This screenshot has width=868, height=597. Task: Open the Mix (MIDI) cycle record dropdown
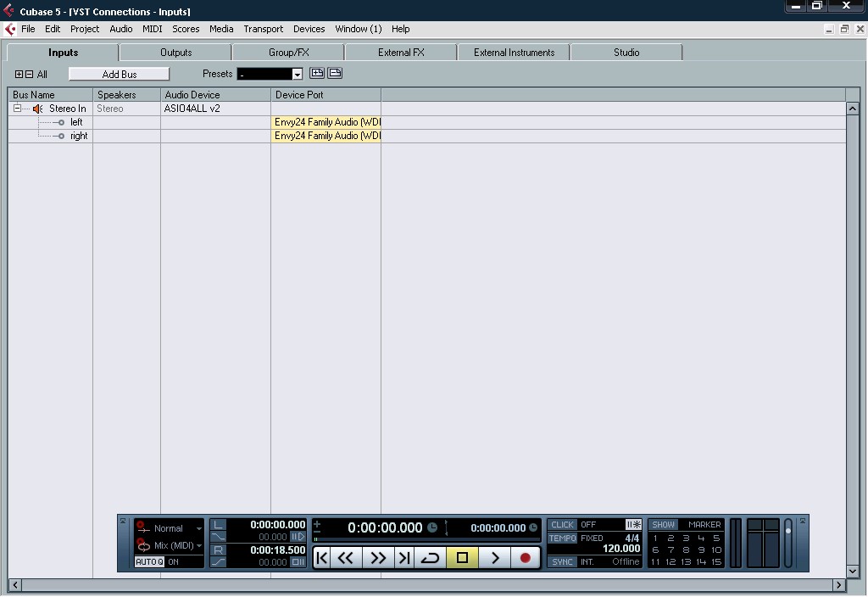(170, 545)
